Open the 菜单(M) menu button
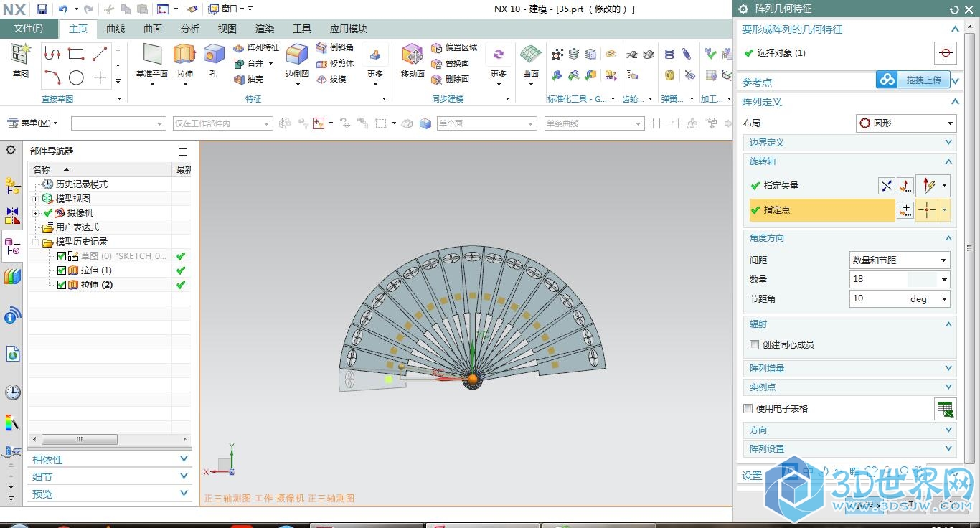The image size is (980, 528). pyautogui.click(x=32, y=123)
